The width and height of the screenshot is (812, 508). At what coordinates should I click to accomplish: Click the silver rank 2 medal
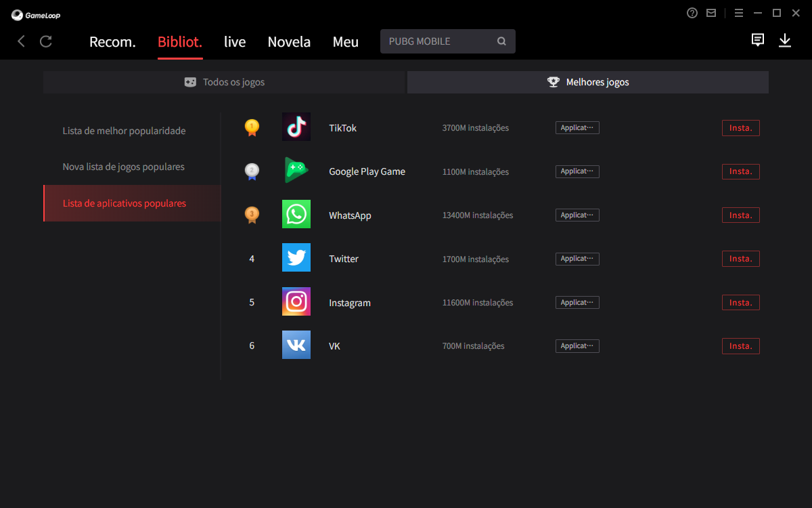click(252, 171)
